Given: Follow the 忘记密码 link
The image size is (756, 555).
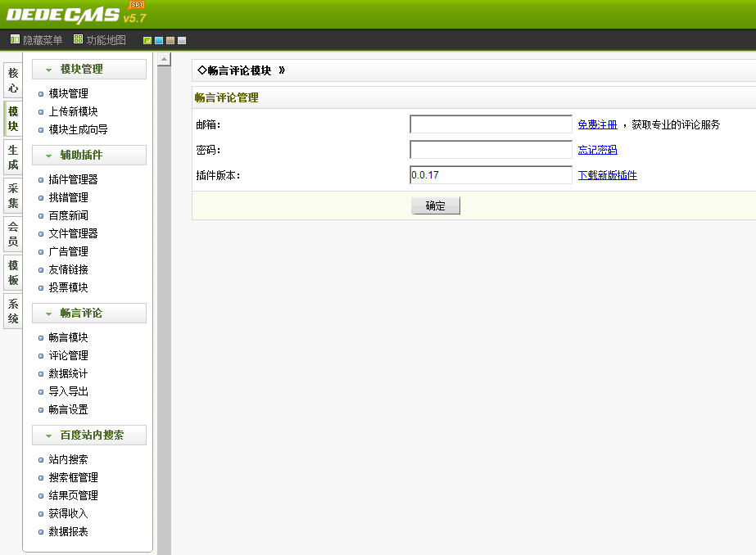Looking at the screenshot, I should point(597,150).
